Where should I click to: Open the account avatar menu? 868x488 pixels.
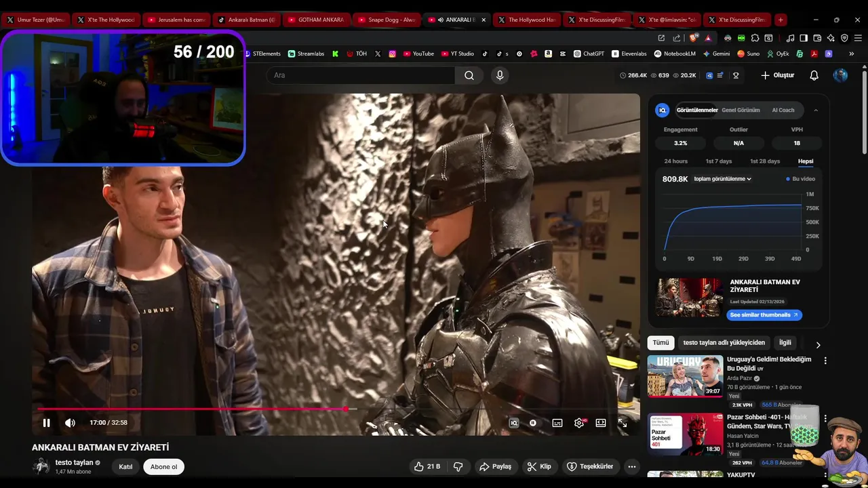840,75
